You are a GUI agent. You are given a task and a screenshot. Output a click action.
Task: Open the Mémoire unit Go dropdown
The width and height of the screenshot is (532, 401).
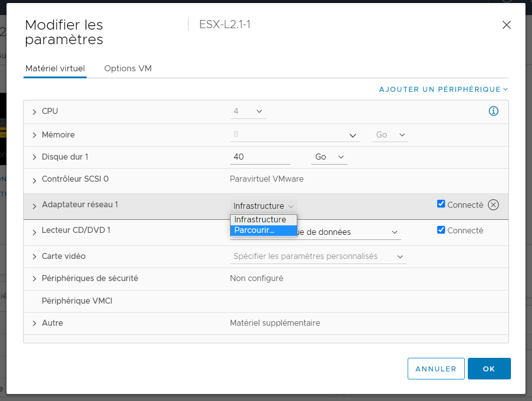pyautogui.click(x=390, y=135)
